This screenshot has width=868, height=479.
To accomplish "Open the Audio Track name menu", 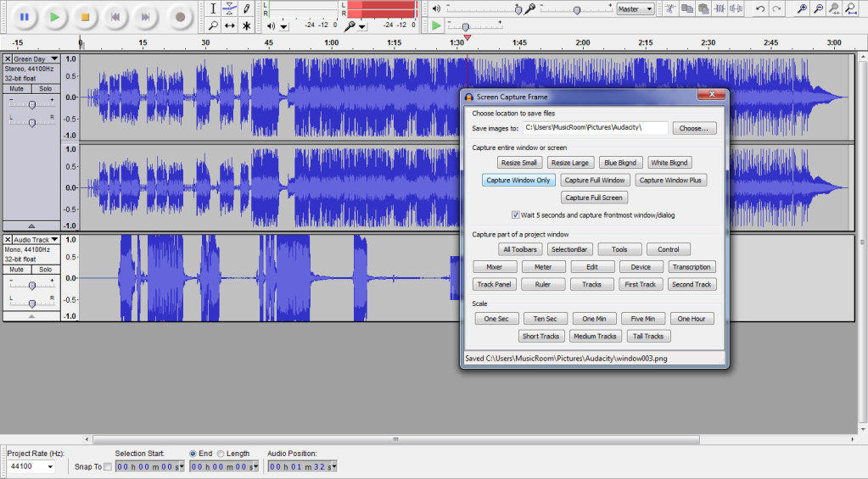I will point(34,240).
